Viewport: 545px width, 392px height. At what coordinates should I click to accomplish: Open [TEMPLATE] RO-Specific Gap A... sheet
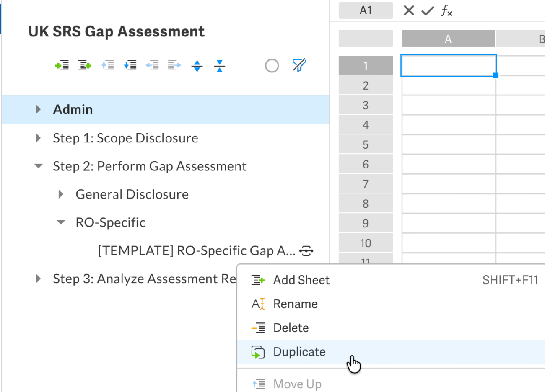click(x=197, y=250)
